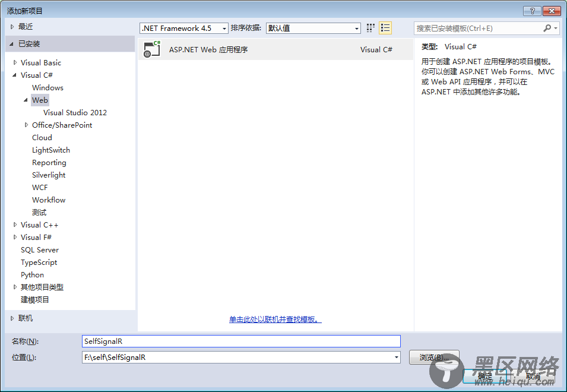Select the 测试 category

tap(39, 212)
